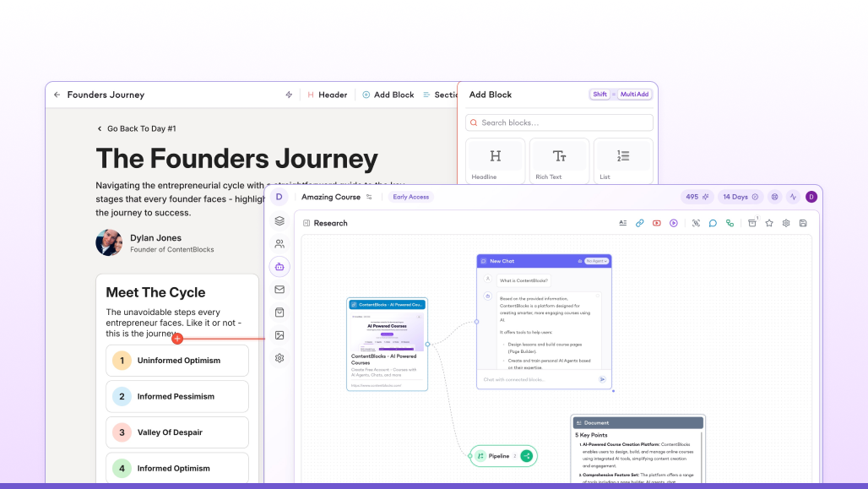Screen dimensions: 868x489
Task: Toggle the Research side panel icon
Action: tap(307, 223)
